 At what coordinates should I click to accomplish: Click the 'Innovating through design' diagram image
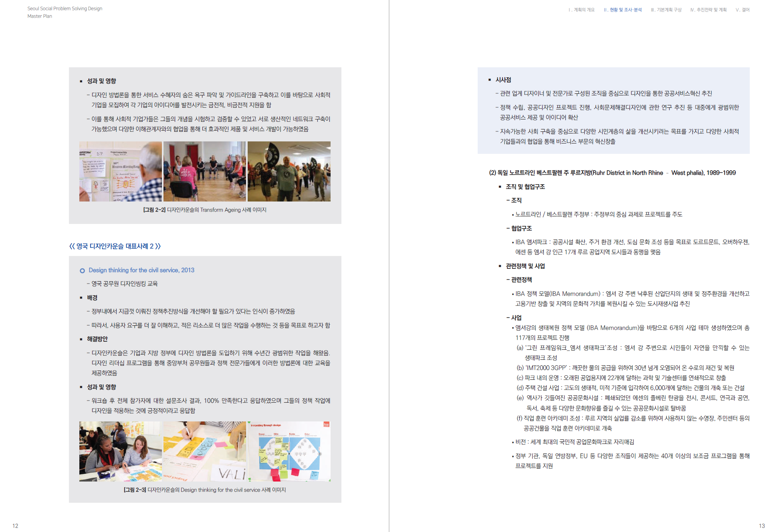click(289, 451)
